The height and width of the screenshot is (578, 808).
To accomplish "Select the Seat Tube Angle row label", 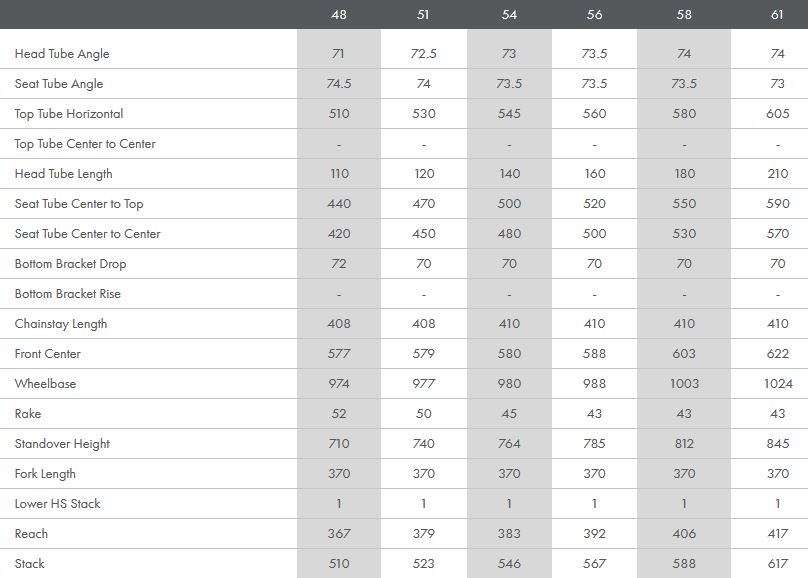I will [59, 84].
